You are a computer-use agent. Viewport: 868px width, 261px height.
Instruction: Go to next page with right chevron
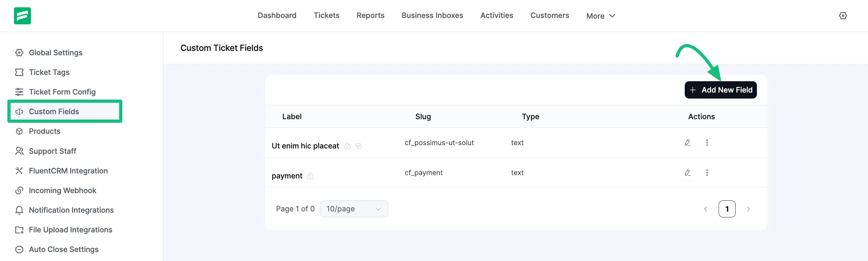(x=748, y=209)
